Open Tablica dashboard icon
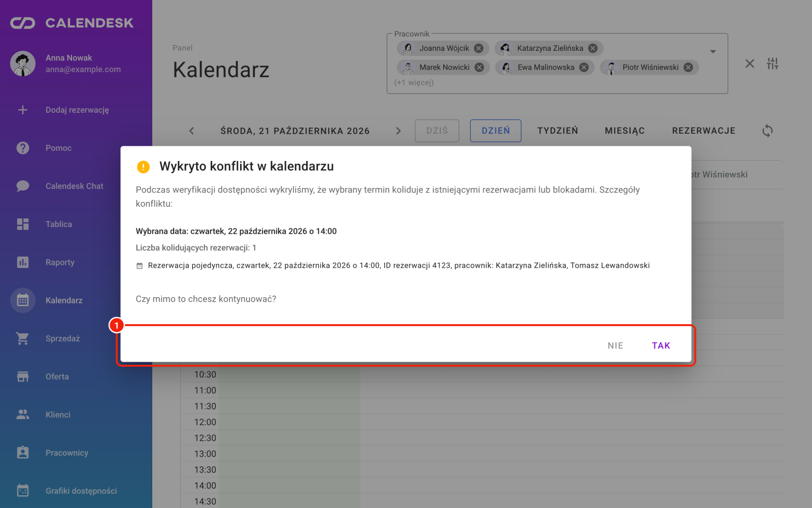 click(23, 224)
